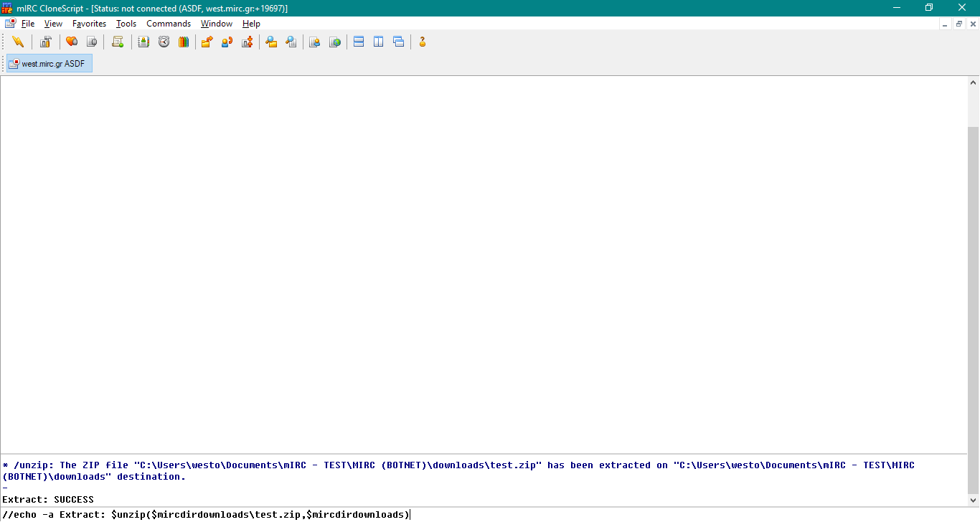This screenshot has height=522, width=980.
Task: Cascade windows using the toolbar icon
Action: pos(399,42)
